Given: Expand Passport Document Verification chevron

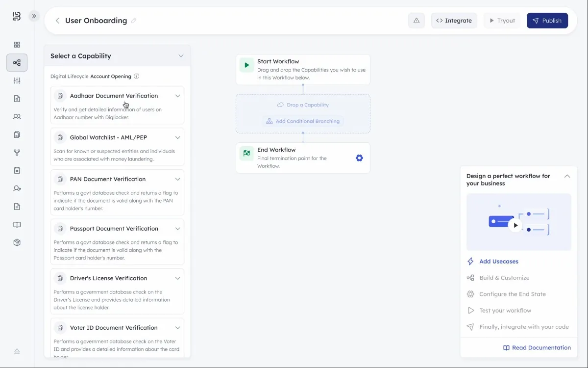Looking at the screenshot, I should click(x=178, y=229).
